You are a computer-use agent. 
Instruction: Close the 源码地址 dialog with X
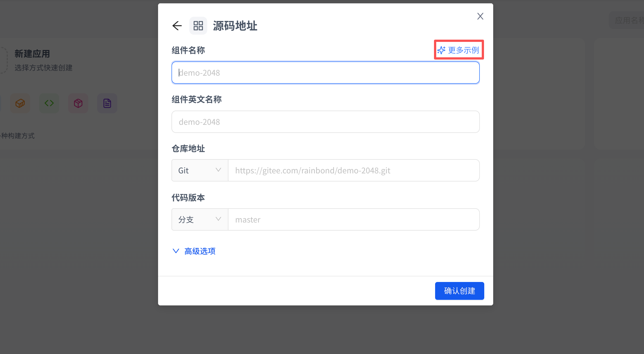pyautogui.click(x=480, y=16)
